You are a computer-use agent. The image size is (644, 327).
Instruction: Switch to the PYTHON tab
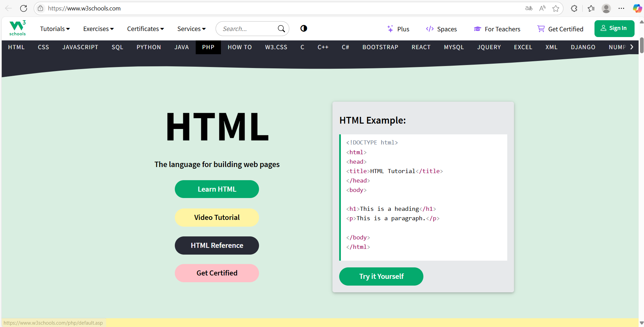pos(149,47)
